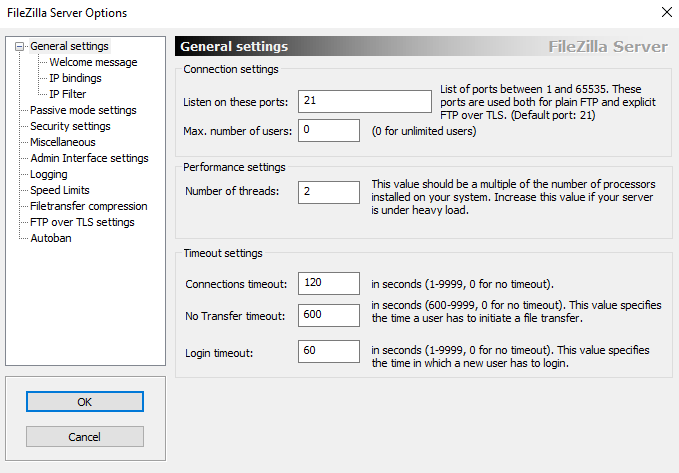679x473 pixels.
Task: Focus the Max. number of users field
Action: [x=328, y=130]
